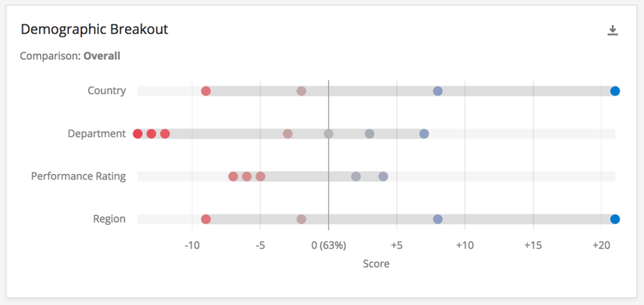The image size is (644, 305).
Task: Click the blue dot in the Region row
Action: (x=615, y=219)
